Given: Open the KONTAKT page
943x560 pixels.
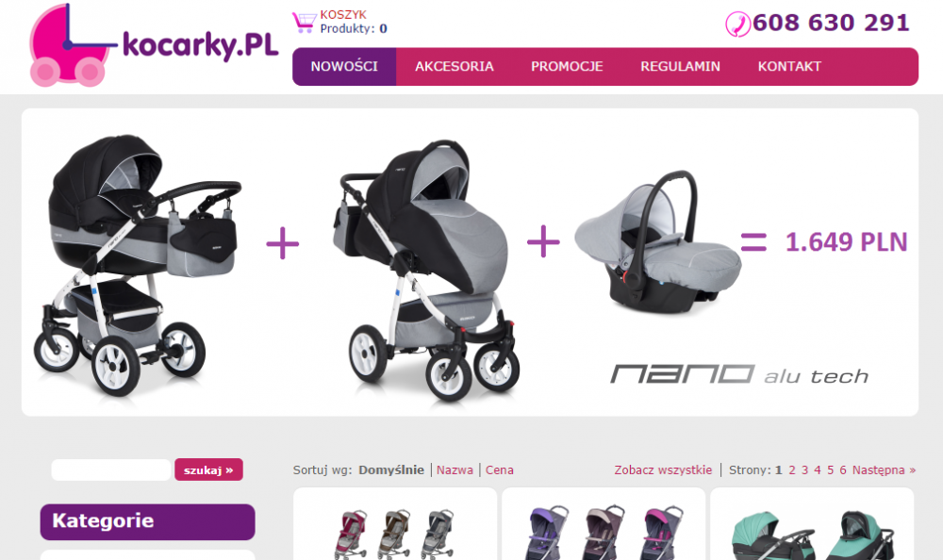Looking at the screenshot, I should (789, 66).
